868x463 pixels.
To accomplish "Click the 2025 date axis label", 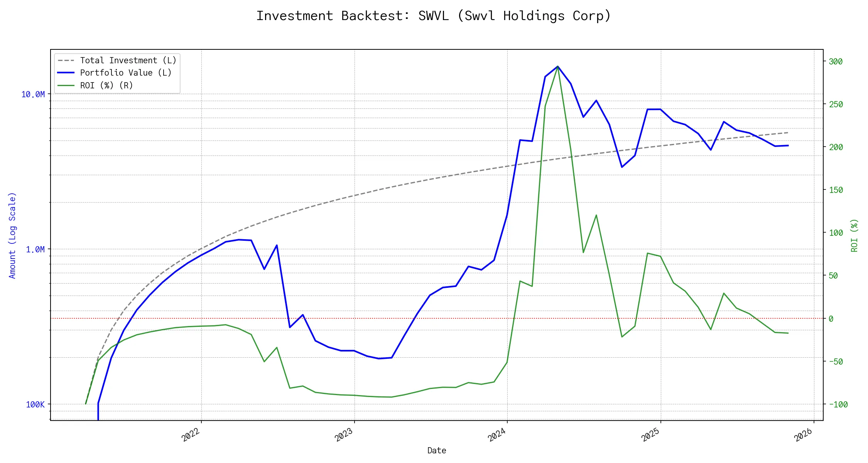I will coord(650,435).
